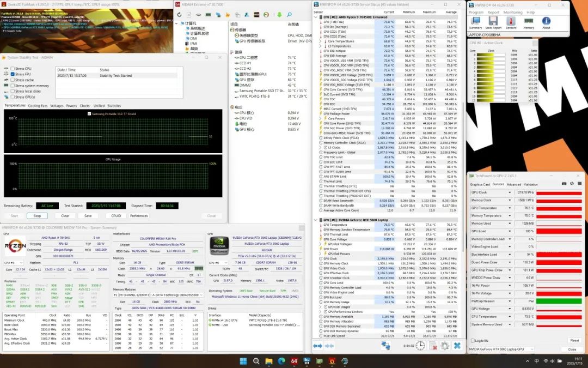This screenshot has width=588, height=368.
Task: Open the Windows Start button
Action: pyautogui.click(x=243, y=361)
